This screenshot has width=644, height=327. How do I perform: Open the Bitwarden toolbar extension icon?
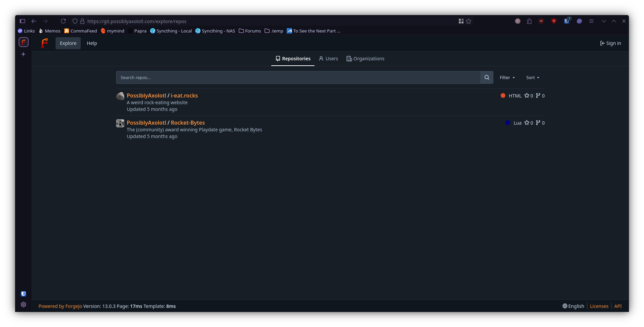566,21
